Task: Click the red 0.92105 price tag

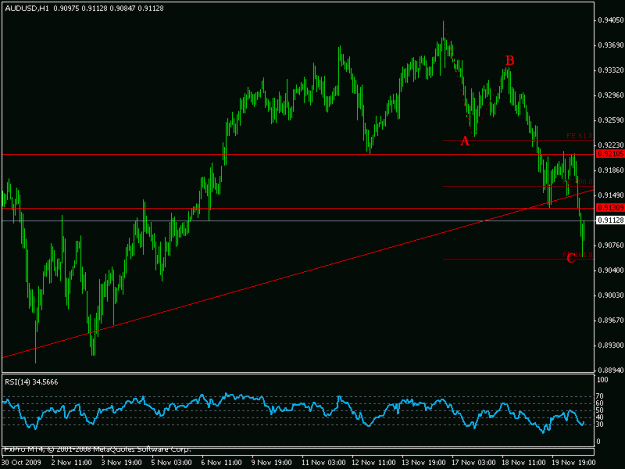Action: 610,154
